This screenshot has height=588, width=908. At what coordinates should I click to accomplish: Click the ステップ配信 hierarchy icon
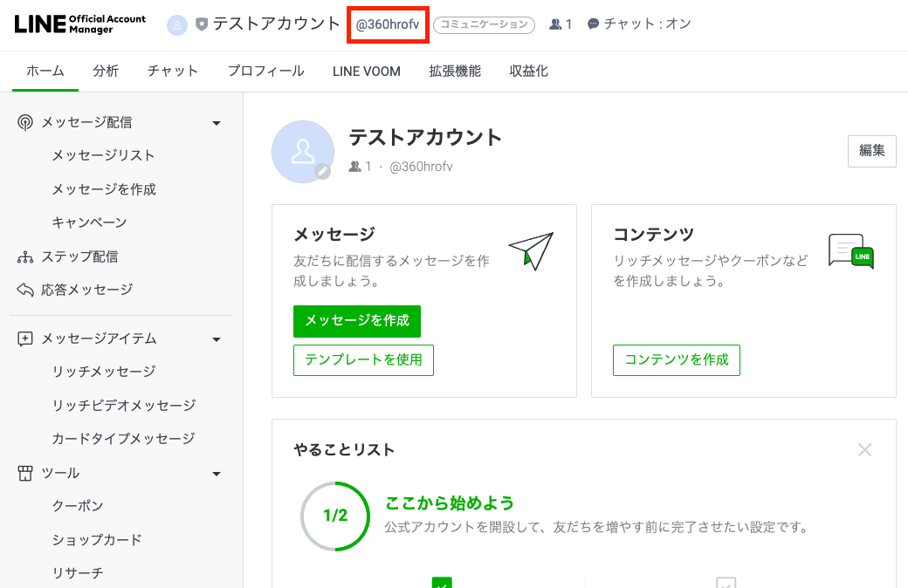tap(25, 257)
